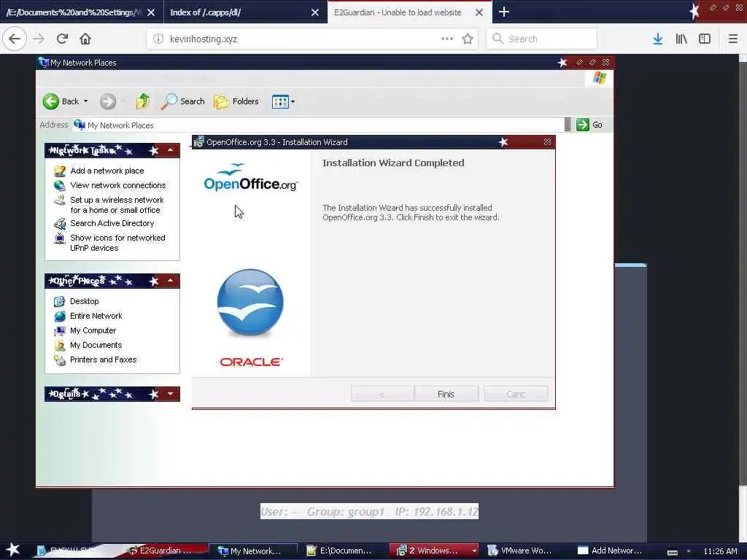Start Set up a wireless network task
747x560 pixels.
[117, 205]
